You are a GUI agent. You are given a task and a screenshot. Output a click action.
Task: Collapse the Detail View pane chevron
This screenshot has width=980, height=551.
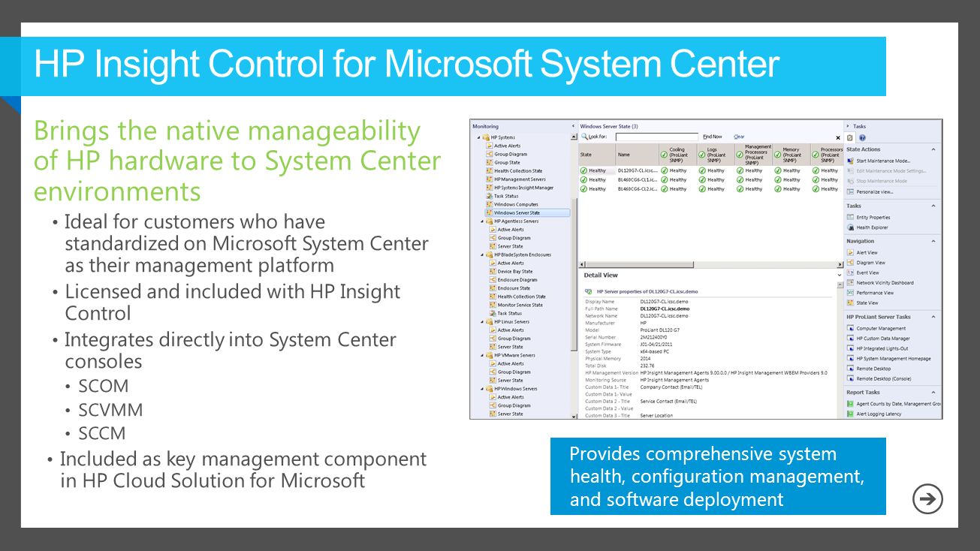point(840,275)
